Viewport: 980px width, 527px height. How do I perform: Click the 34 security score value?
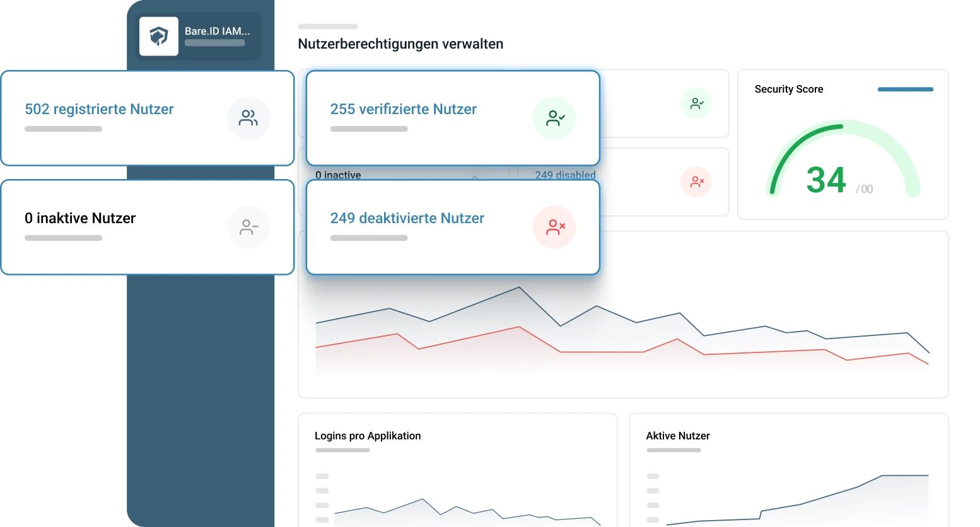(826, 180)
